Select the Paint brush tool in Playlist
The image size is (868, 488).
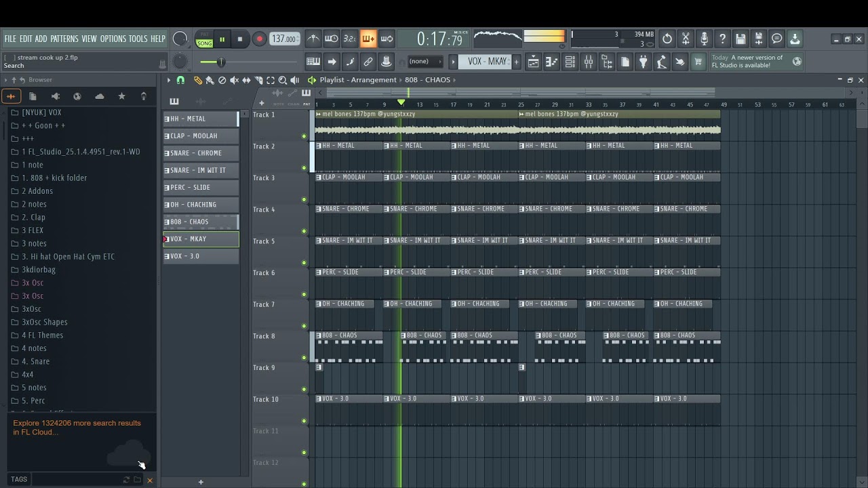tap(210, 80)
